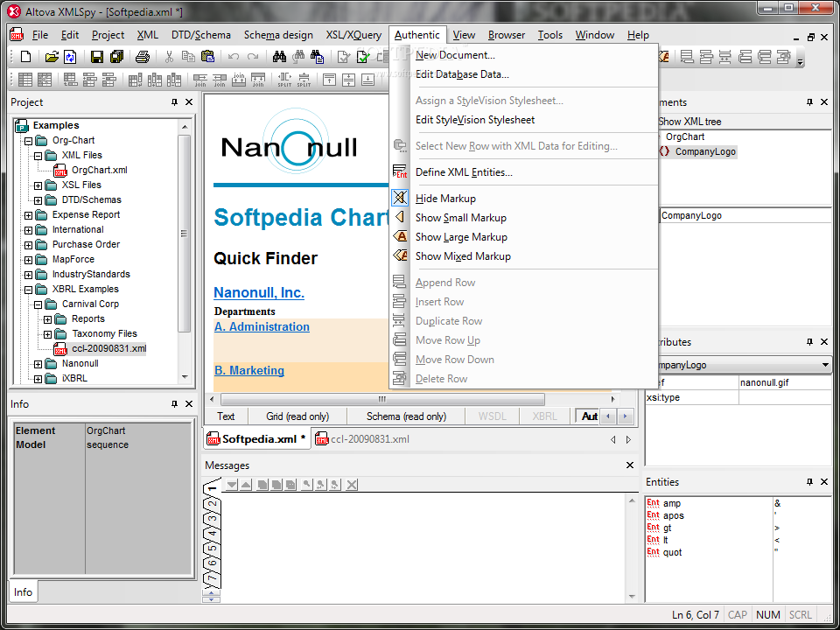Screen dimensions: 840x630
Task: Click the Print icon in toolbar
Action: 142,57
